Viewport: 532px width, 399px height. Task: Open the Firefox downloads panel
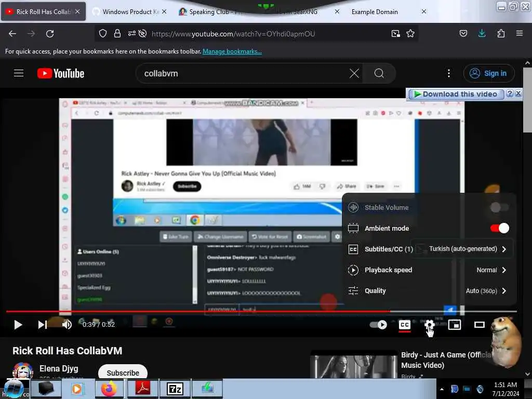[x=482, y=34]
